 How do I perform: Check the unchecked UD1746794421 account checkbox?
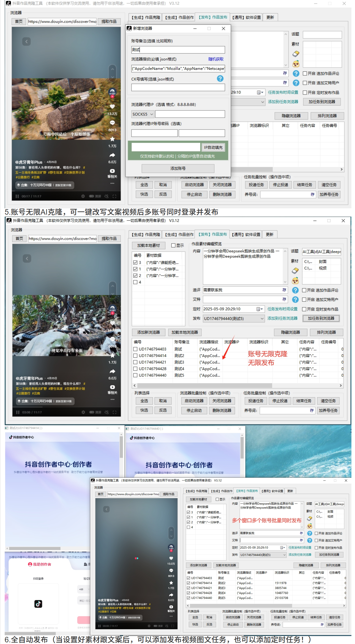pyautogui.click(x=135, y=362)
